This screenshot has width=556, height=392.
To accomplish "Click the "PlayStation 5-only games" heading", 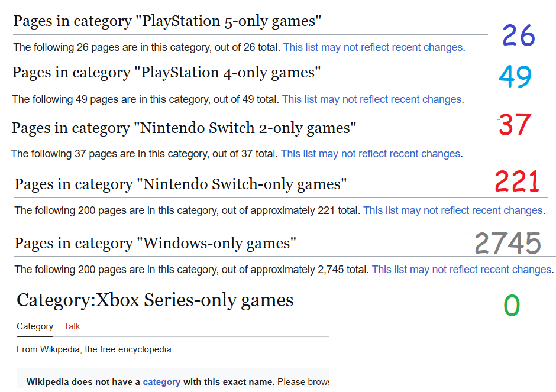I will coord(167,21).
